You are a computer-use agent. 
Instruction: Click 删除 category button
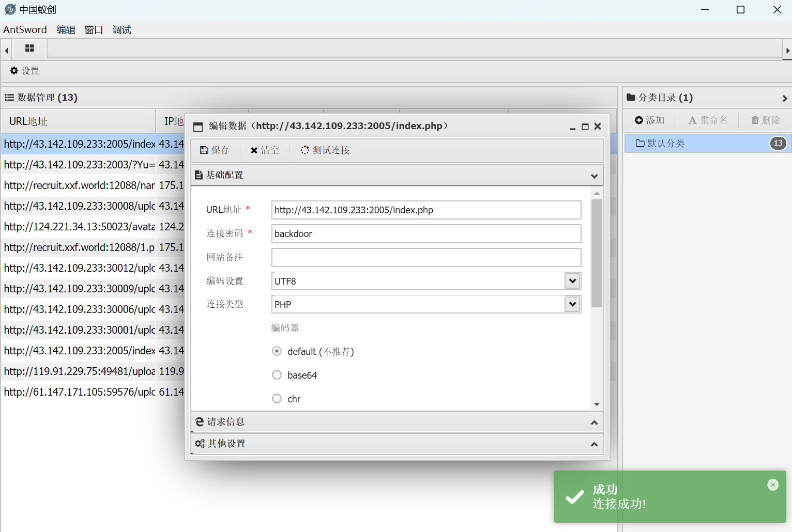(766, 120)
